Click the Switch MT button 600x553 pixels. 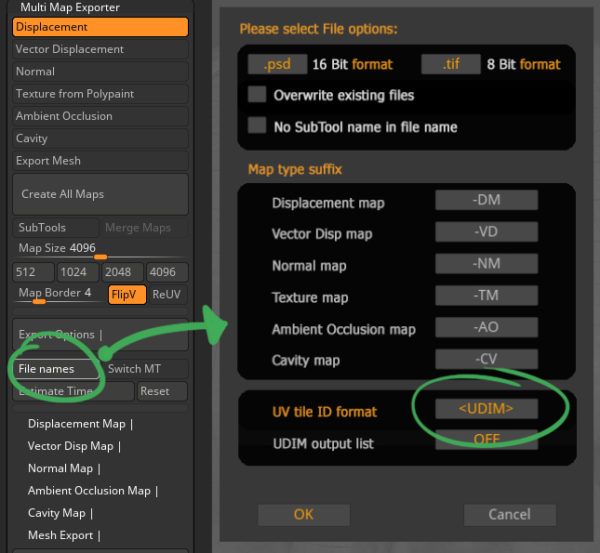click(145, 369)
